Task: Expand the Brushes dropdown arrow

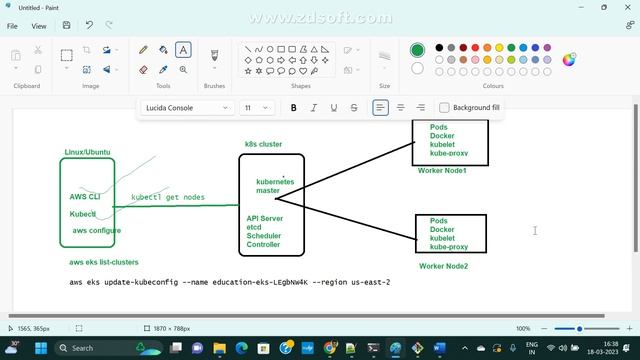Action: click(x=214, y=69)
